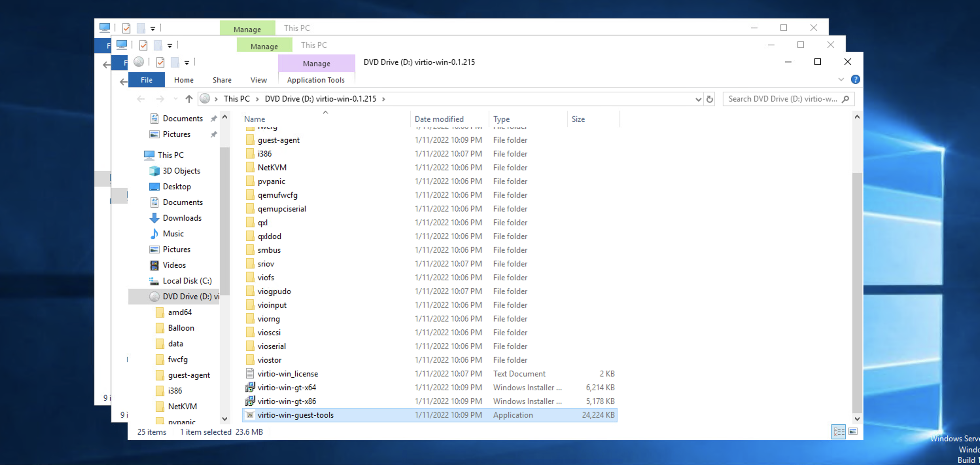Click into the Search DVD Drive field
The image size is (980, 465).
click(x=782, y=99)
